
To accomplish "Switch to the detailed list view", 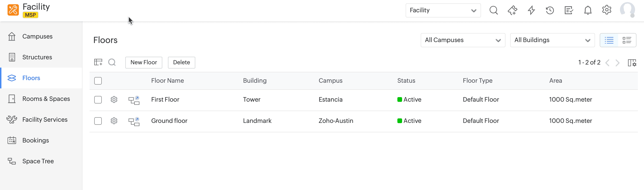I will (627, 40).
